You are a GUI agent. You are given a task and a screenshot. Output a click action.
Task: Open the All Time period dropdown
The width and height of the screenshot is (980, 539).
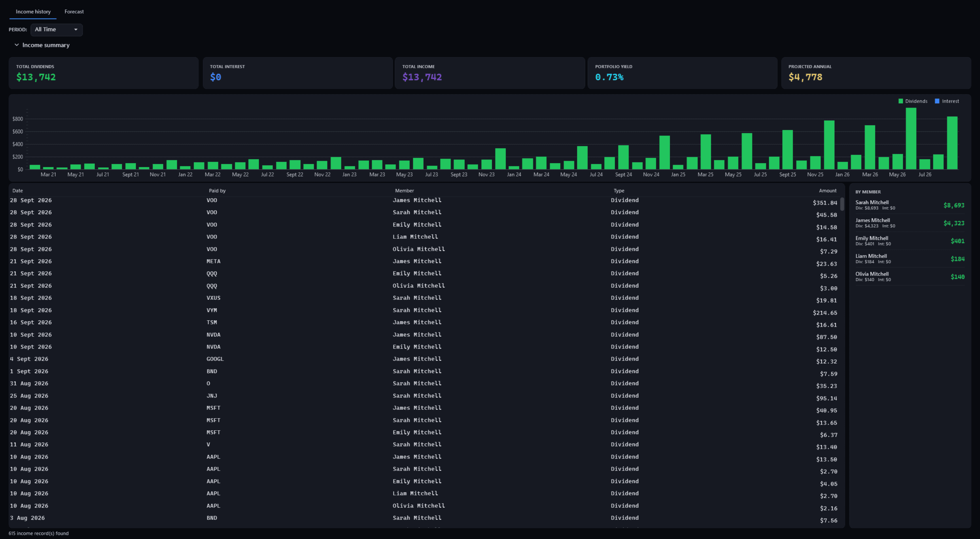point(56,29)
